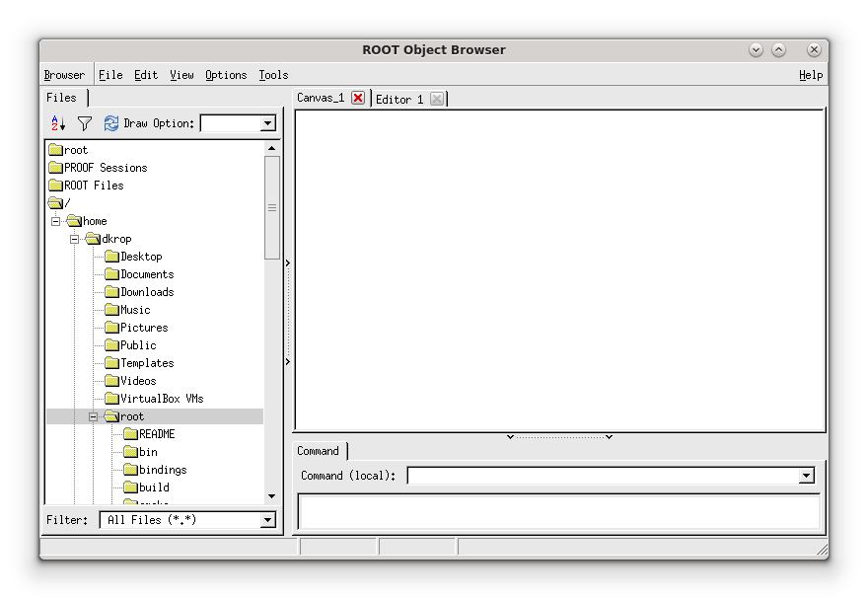
Task: Collapse the home folder node
Action: pos(56,221)
